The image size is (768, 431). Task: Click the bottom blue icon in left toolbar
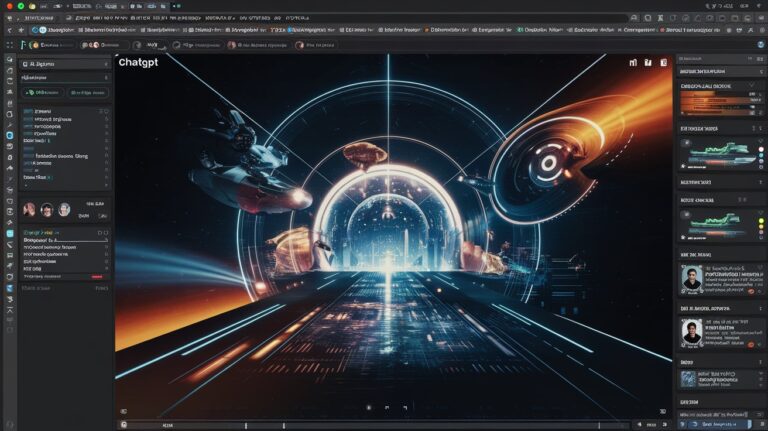tap(9, 288)
